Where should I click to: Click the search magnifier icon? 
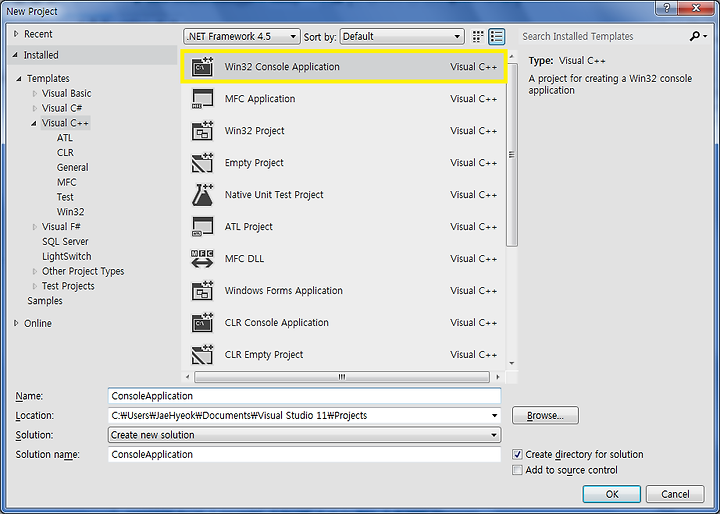(695, 36)
